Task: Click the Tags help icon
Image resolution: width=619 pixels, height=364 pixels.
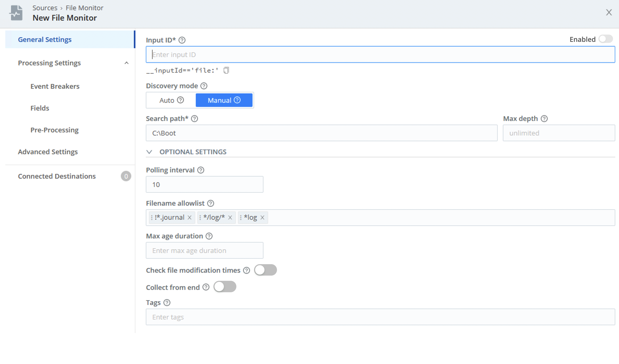Action: tap(167, 302)
